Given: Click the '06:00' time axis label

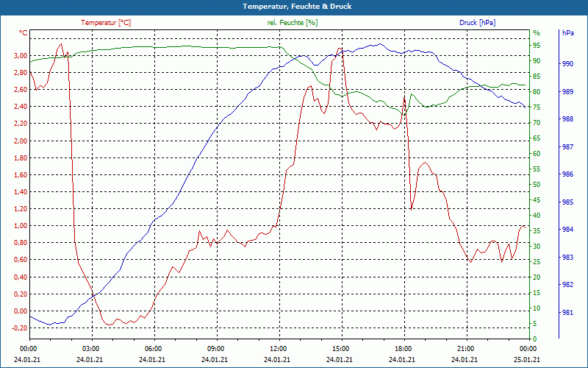Looking at the screenshot, I should coord(153,349).
